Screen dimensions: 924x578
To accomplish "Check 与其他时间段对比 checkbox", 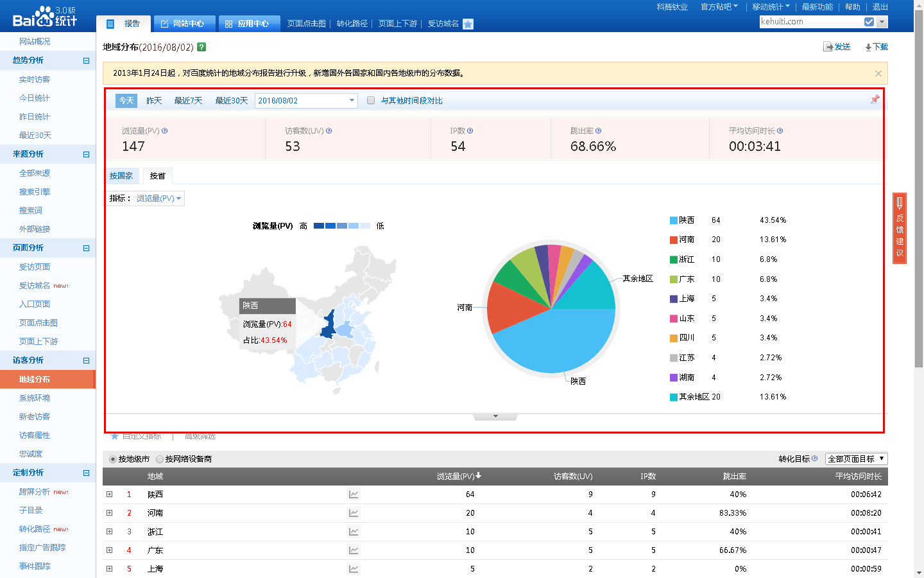I will pos(371,100).
